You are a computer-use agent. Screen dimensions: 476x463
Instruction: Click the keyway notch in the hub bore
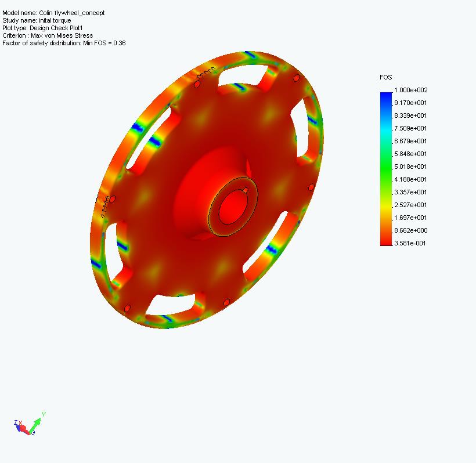245,190
